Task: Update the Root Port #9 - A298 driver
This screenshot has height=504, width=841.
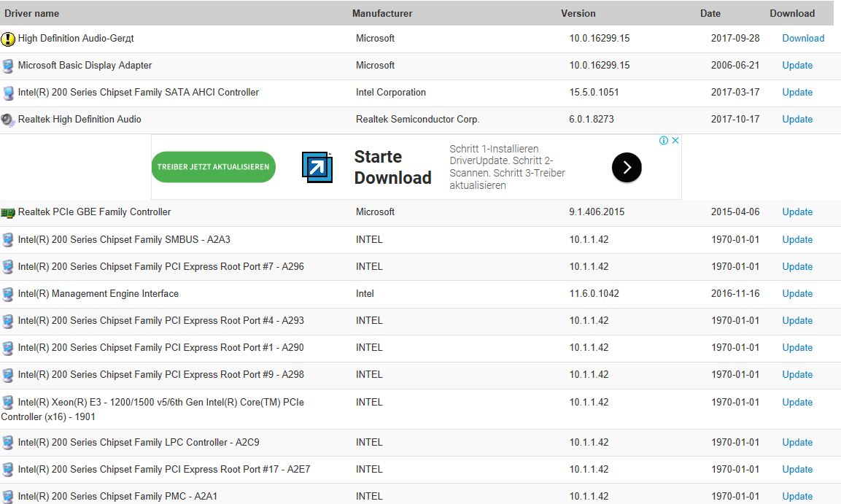Action: pos(797,374)
